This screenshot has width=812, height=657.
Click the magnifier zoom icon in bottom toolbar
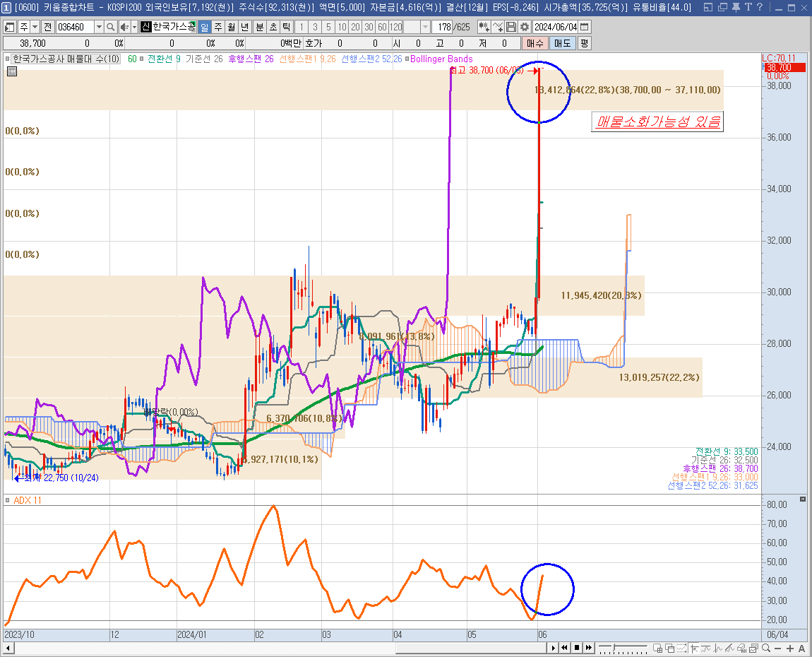click(766, 648)
